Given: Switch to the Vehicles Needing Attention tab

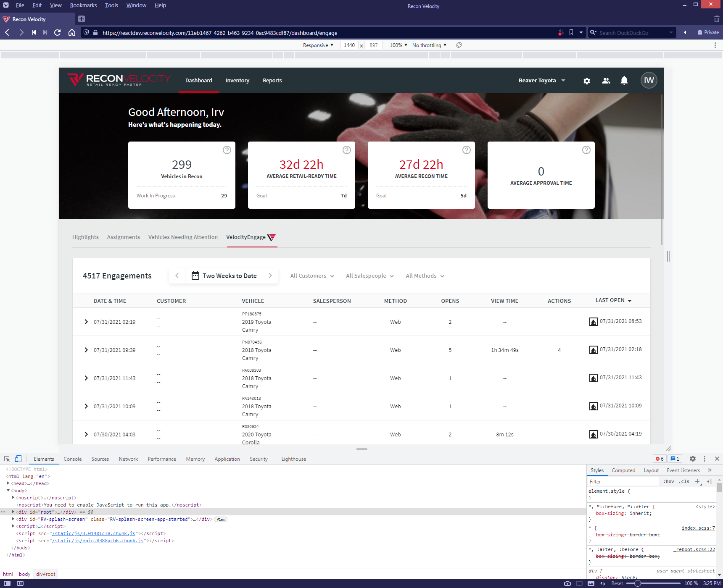Looking at the screenshot, I should coord(183,237).
